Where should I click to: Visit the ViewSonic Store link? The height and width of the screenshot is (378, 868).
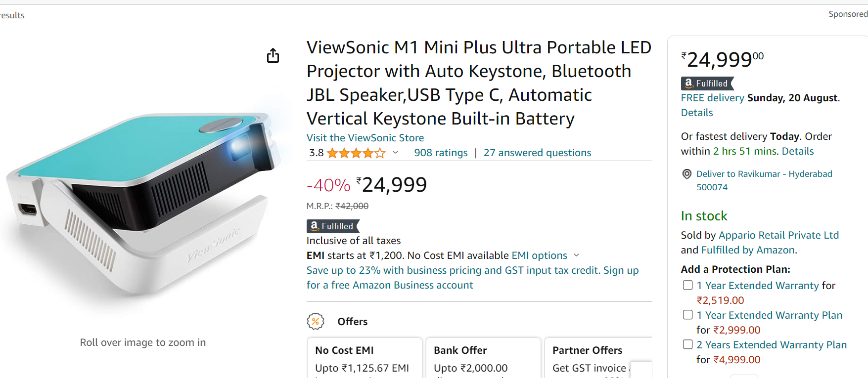365,138
